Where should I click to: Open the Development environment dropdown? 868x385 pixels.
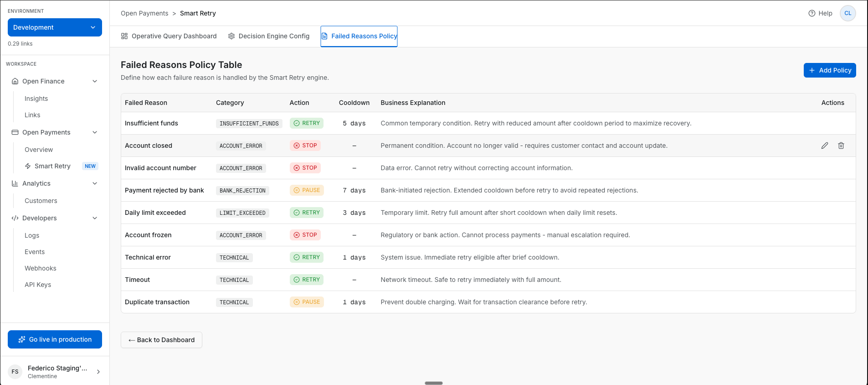tap(55, 27)
